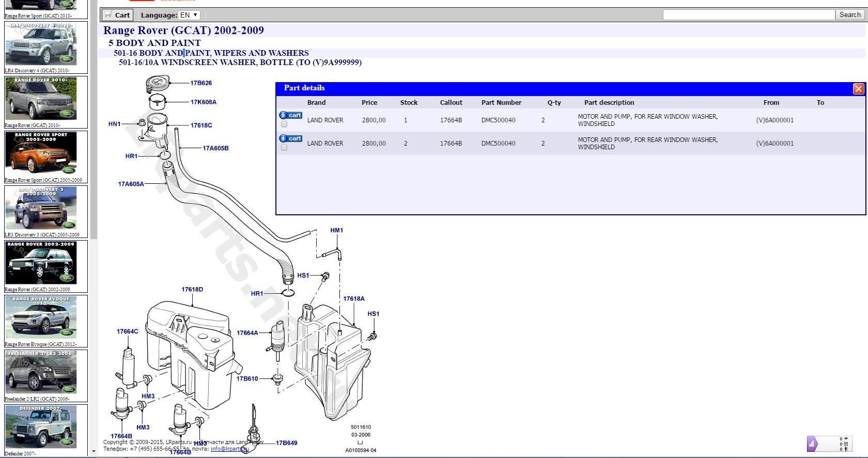Click the Part description column header

[x=609, y=102]
